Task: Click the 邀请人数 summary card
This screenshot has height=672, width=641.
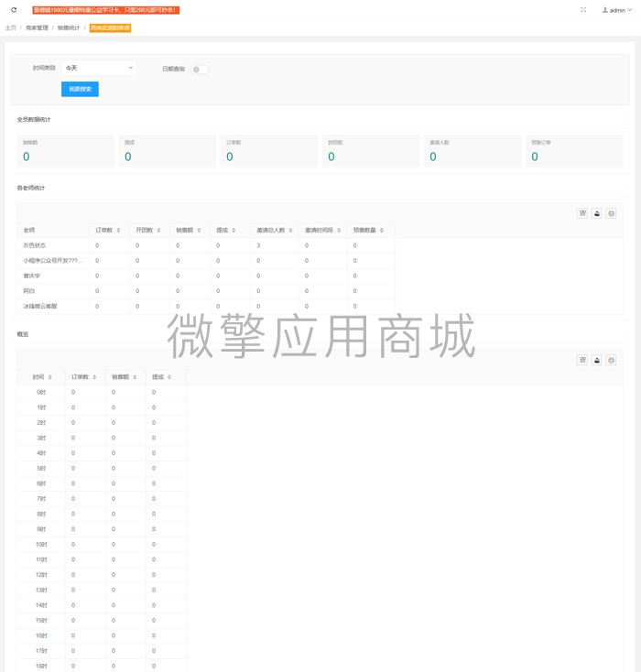Action: (473, 151)
